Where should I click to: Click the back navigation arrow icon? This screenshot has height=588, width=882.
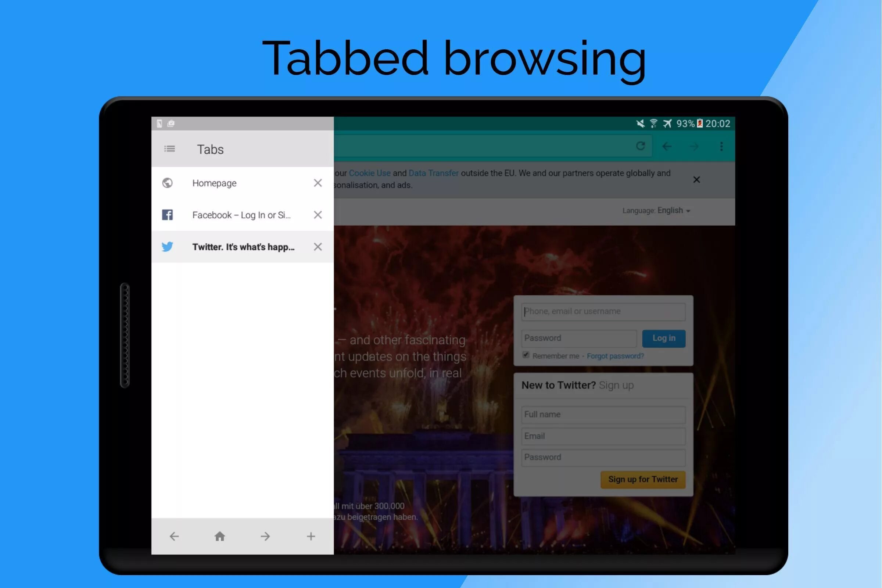click(x=174, y=536)
